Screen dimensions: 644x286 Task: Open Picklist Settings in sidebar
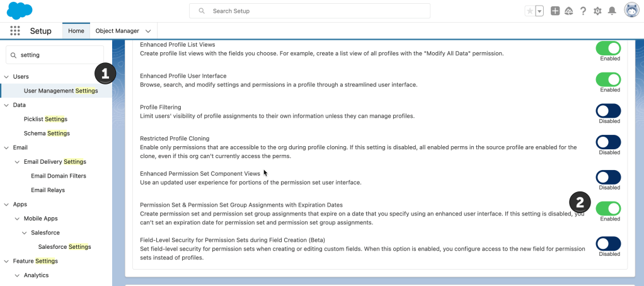[45, 119]
